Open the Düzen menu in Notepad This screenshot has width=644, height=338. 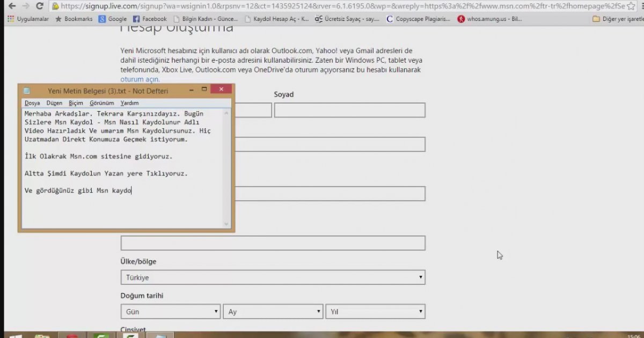click(x=54, y=103)
